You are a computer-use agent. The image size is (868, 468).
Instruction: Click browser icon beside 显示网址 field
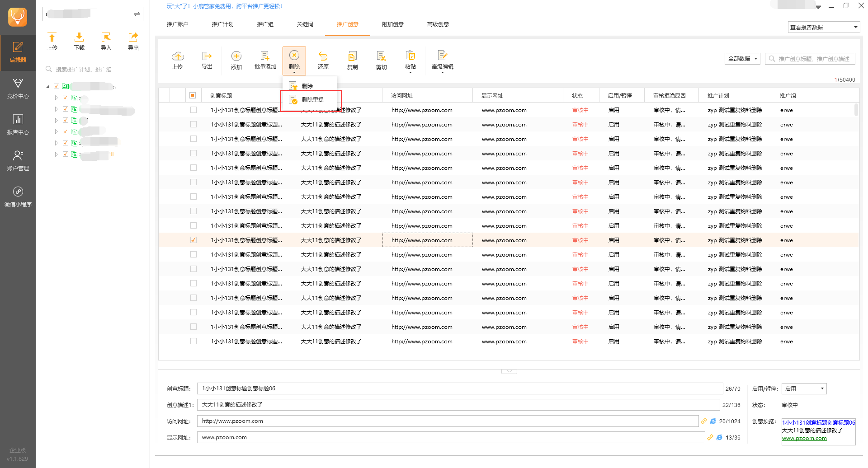point(719,437)
